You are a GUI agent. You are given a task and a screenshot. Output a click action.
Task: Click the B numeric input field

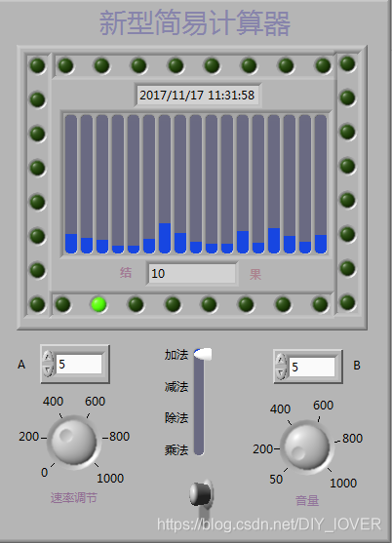coord(312,367)
